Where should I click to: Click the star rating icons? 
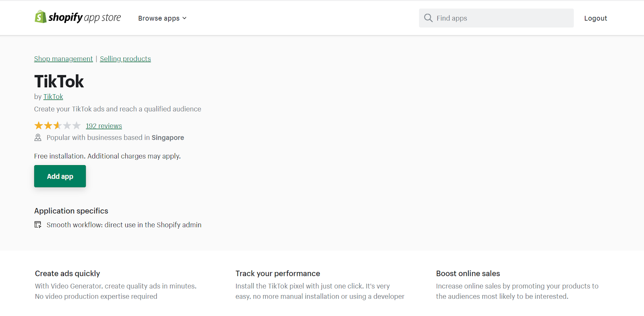58,126
